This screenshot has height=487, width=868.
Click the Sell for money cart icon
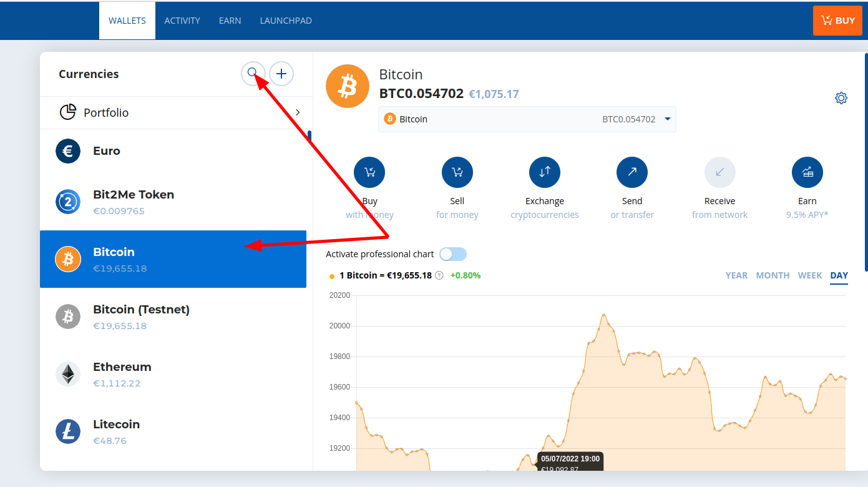(457, 172)
